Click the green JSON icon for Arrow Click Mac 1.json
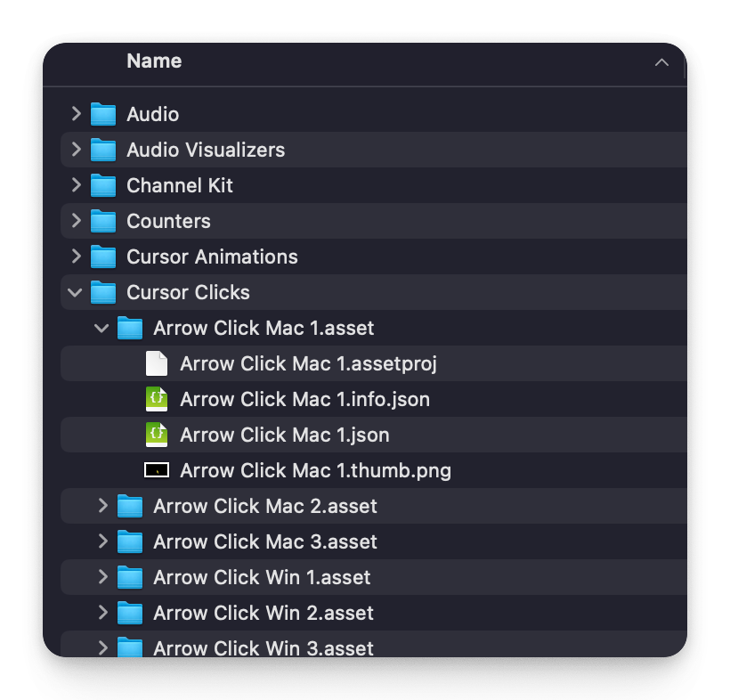The height and width of the screenshot is (700, 730). (157, 435)
